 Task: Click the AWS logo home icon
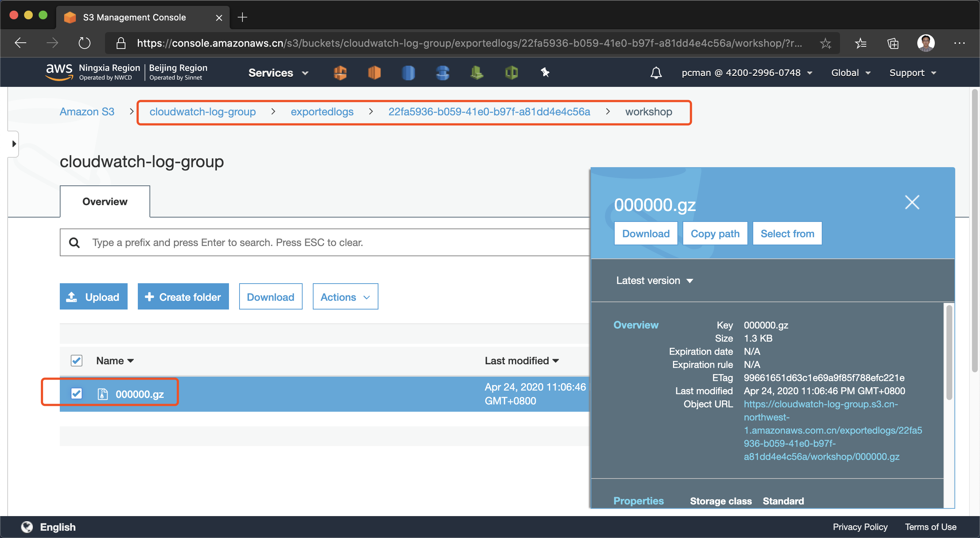[59, 72]
